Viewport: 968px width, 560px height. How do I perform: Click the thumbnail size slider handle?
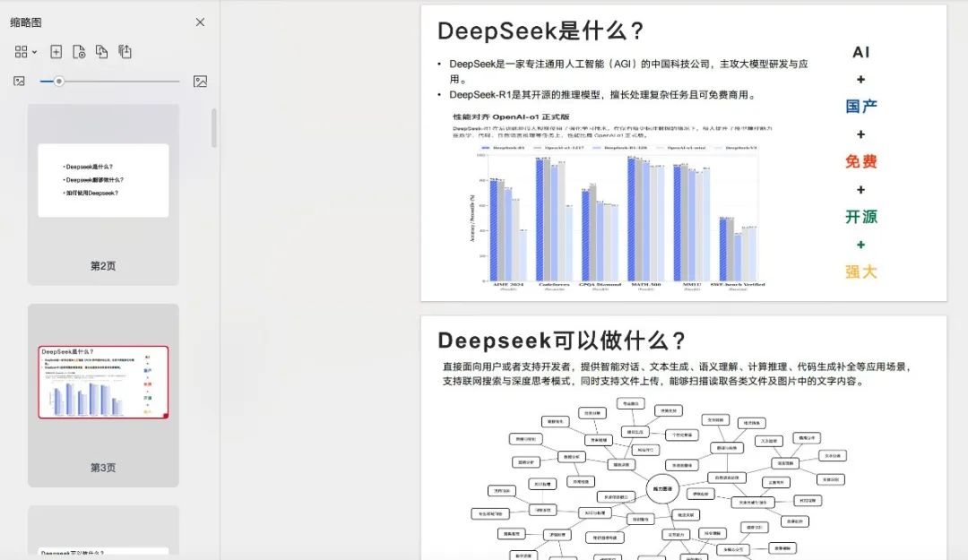pos(58,82)
